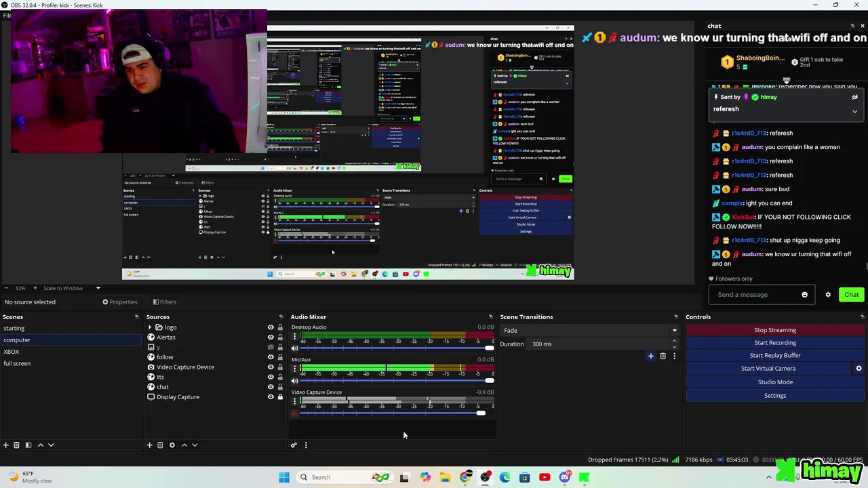Select the starting scene
Image resolution: width=868 pixels, height=488 pixels.
[x=71, y=328]
